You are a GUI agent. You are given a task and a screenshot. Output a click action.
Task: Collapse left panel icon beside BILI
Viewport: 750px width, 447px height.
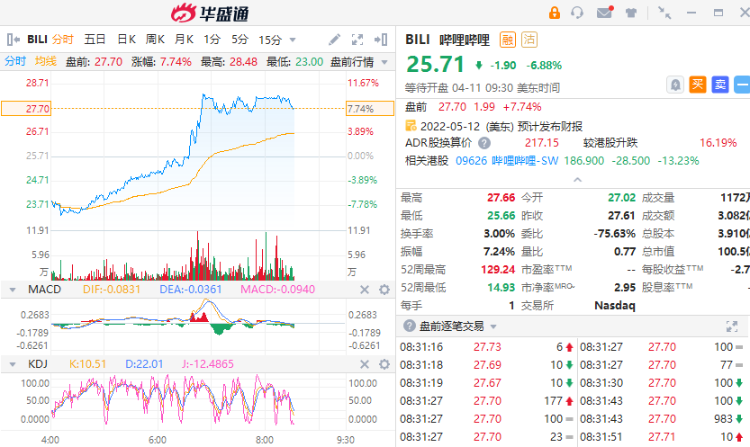pyautogui.click(x=13, y=39)
